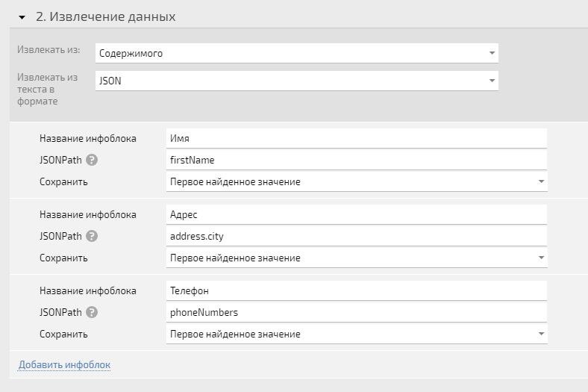This screenshot has height=392, width=588.
Task: Click the 'Сохранить' label in the Адрес block
Action: (x=63, y=258)
